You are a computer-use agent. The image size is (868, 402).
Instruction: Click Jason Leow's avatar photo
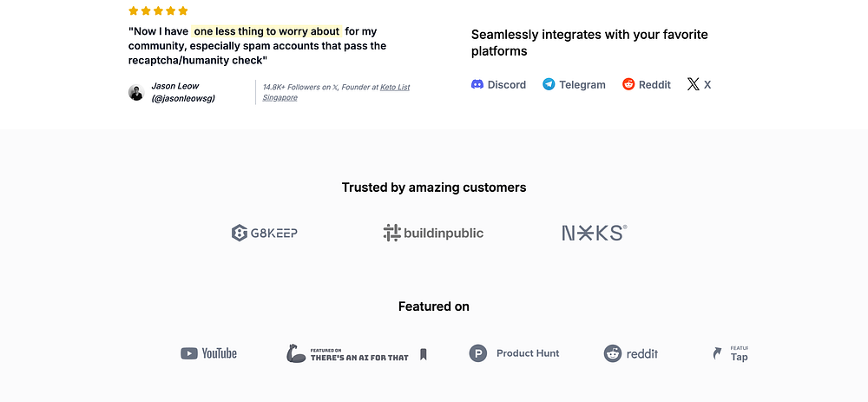pyautogui.click(x=136, y=92)
